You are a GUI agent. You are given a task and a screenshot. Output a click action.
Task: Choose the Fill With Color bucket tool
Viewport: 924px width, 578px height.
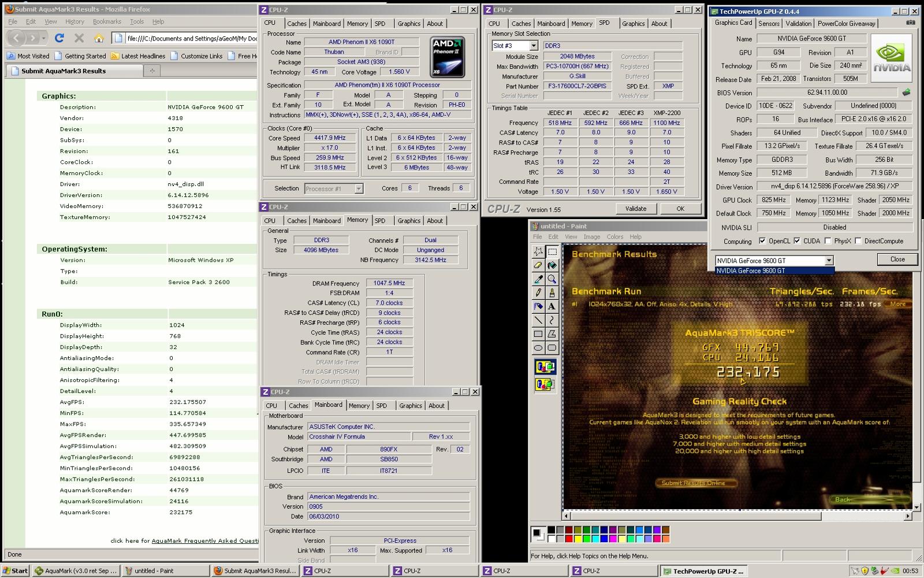(552, 265)
